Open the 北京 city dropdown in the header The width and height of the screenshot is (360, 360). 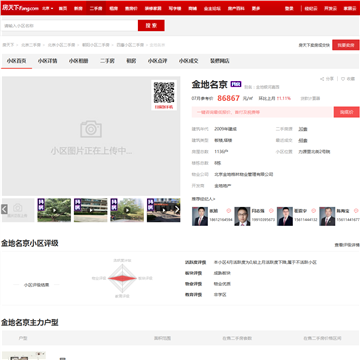pyautogui.click(x=48, y=8)
